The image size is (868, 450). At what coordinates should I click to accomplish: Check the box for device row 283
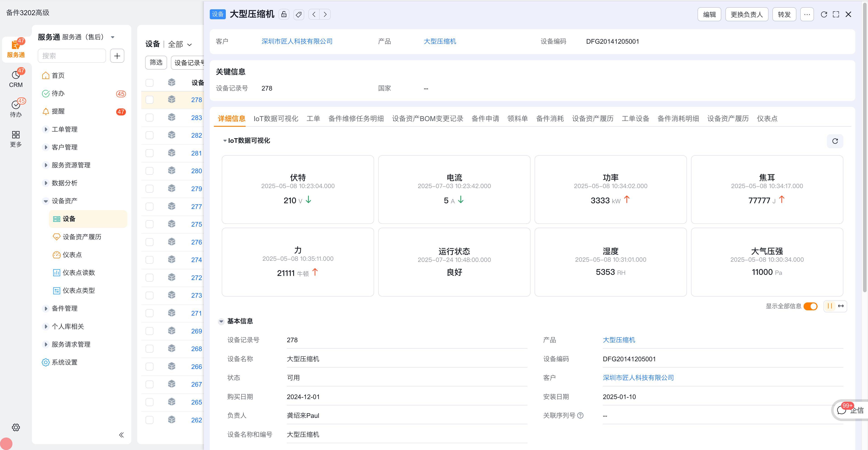[150, 117]
